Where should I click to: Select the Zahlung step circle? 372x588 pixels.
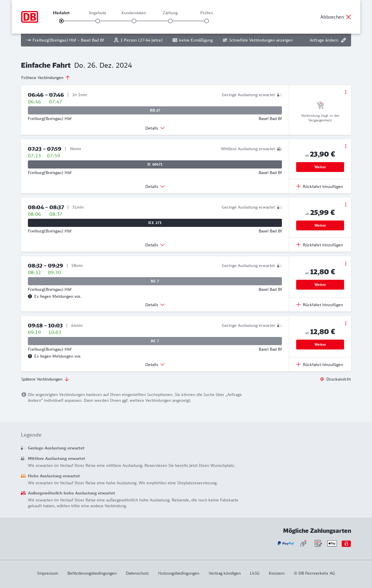(x=170, y=21)
